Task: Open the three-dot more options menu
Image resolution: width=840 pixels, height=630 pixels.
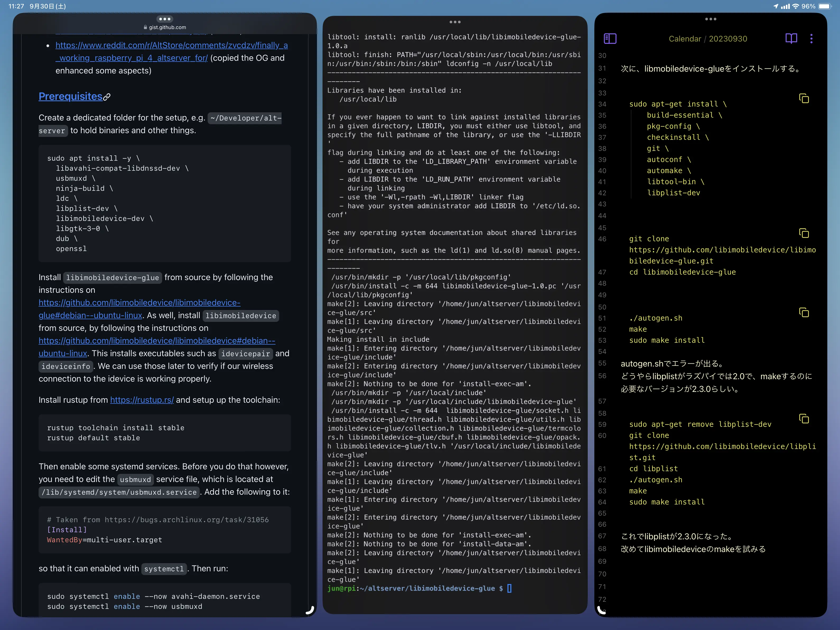Action: point(811,38)
